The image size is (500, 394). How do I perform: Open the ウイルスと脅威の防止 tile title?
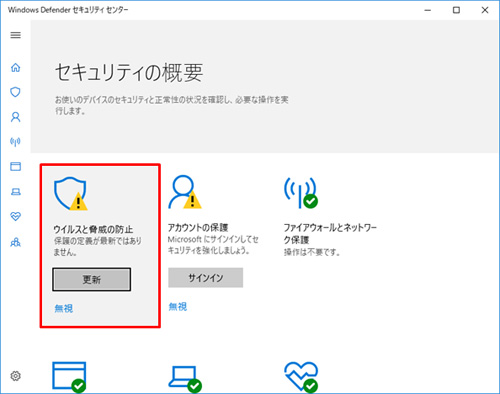(93, 229)
